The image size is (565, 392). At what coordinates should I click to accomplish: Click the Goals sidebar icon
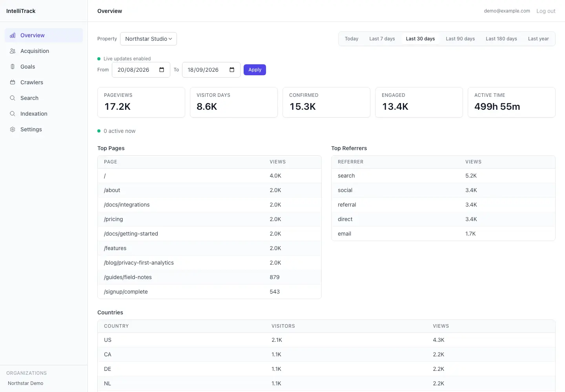click(x=13, y=67)
